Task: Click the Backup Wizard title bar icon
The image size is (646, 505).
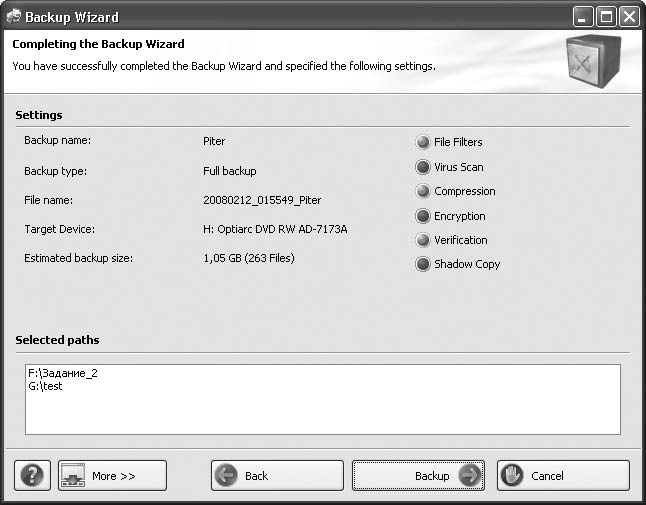Action: coord(12,17)
